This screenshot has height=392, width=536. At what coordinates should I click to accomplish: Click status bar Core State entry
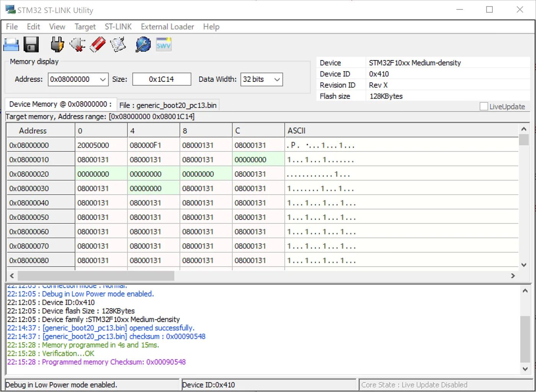pos(446,385)
